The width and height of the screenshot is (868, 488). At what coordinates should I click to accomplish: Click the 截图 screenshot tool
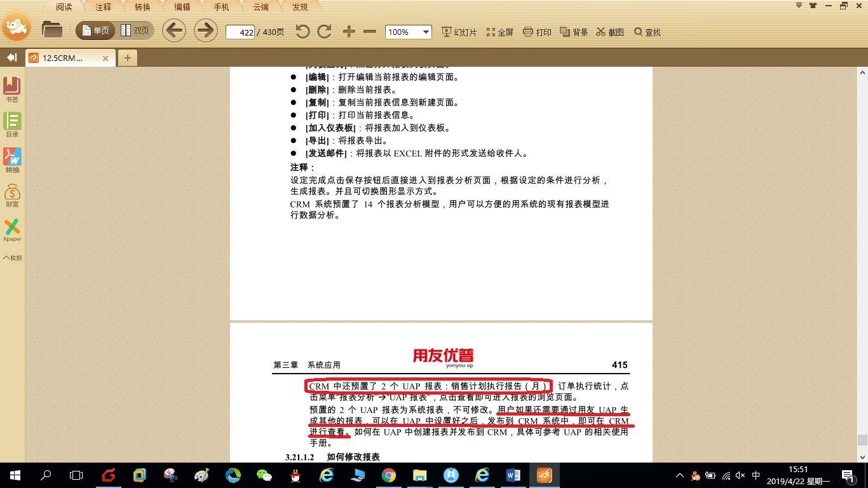tap(610, 32)
